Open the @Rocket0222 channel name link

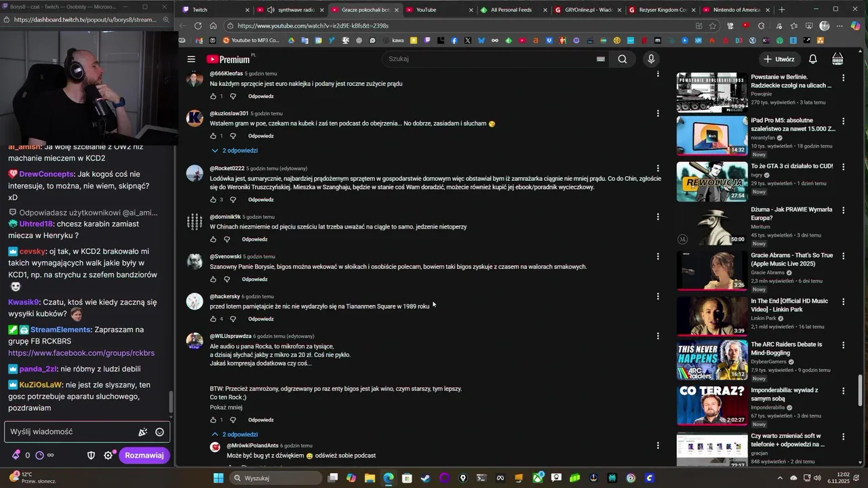click(x=227, y=168)
